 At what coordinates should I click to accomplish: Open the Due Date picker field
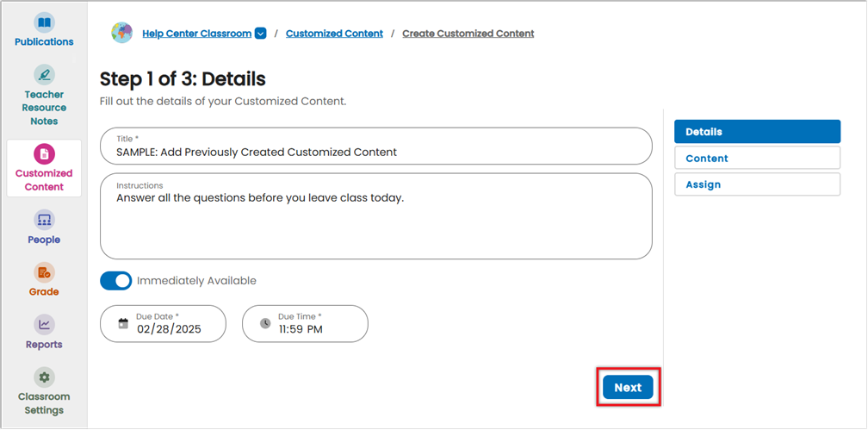(x=164, y=324)
